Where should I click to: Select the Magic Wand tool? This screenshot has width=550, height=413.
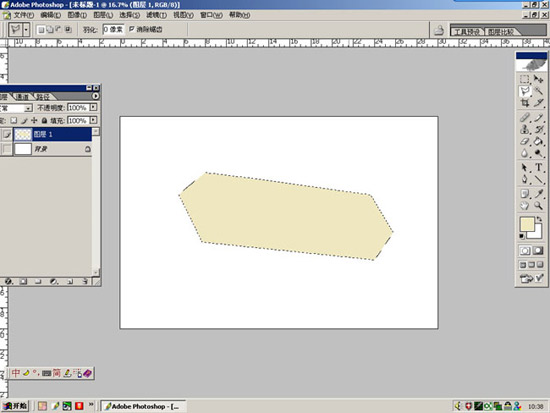coord(538,91)
